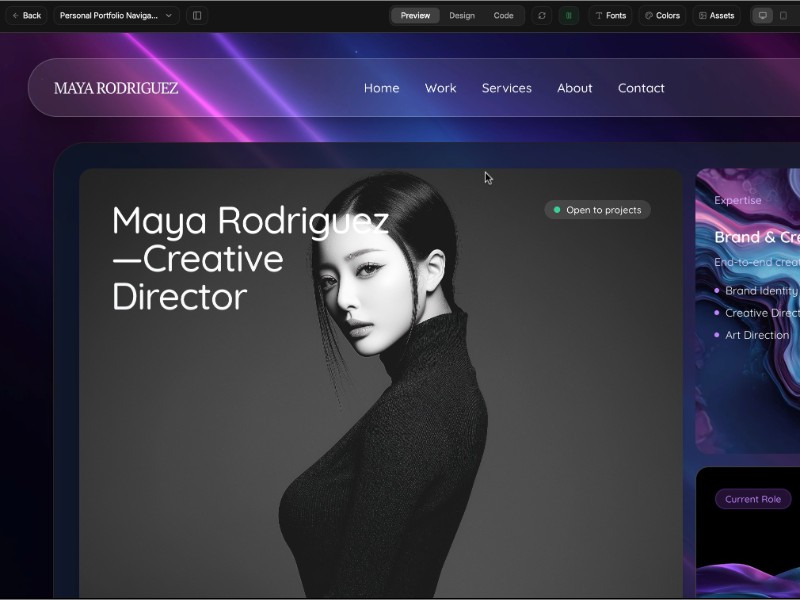800x600 pixels.
Task: Click the Contact navigation link
Action: click(641, 88)
